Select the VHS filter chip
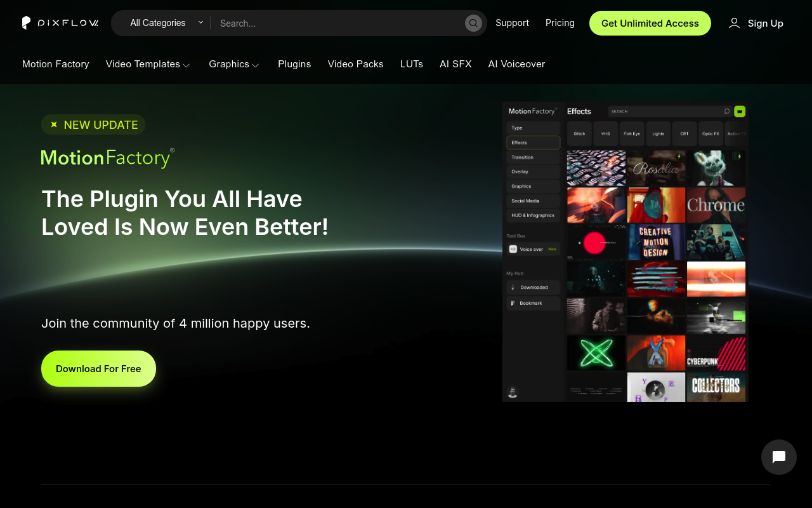 (x=605, y=133)
